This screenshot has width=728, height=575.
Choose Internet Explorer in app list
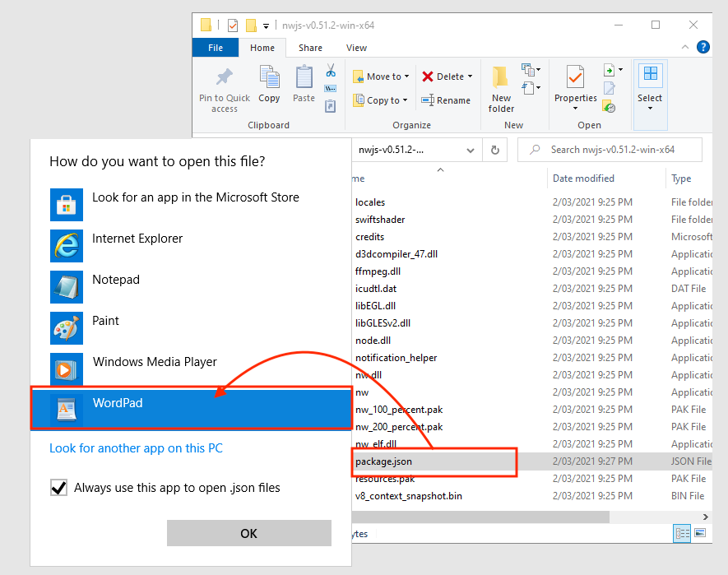click(x=190, y=246)
